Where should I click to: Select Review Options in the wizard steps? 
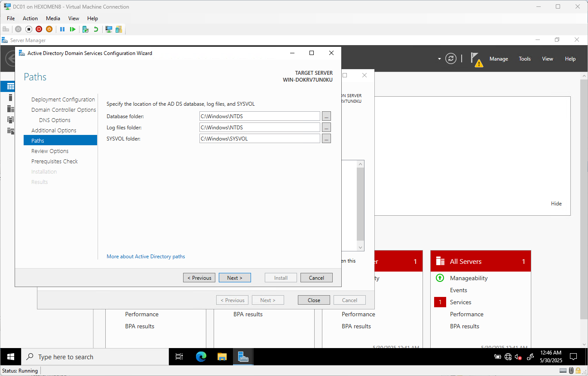tap(50, 151)
